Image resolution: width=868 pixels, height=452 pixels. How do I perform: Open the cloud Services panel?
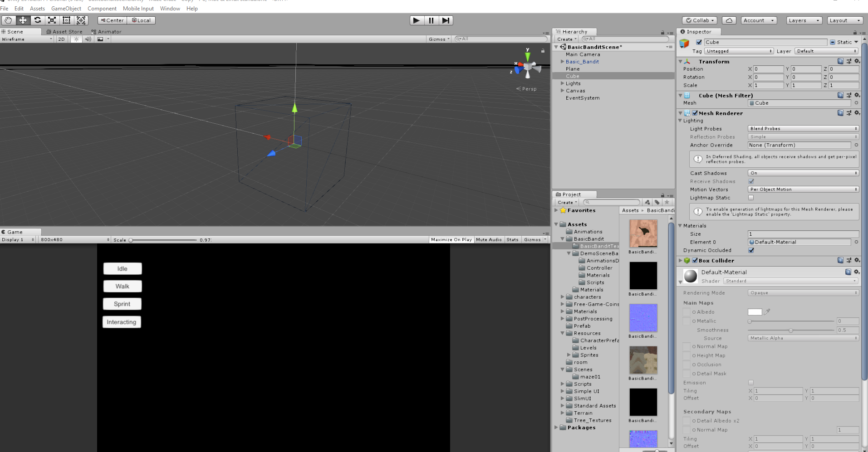coord(729,20)
